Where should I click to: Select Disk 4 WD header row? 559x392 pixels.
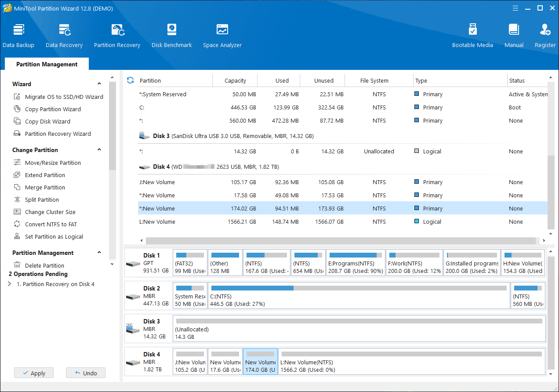(x=343, y=167)
